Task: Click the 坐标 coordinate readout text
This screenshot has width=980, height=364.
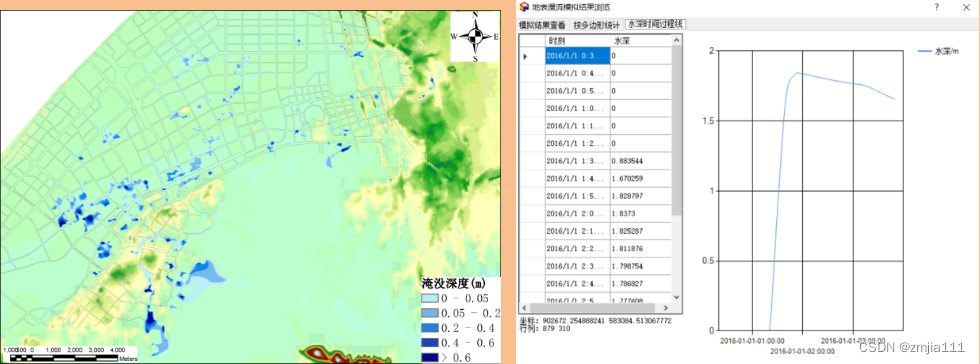Action: click(596, 320)
